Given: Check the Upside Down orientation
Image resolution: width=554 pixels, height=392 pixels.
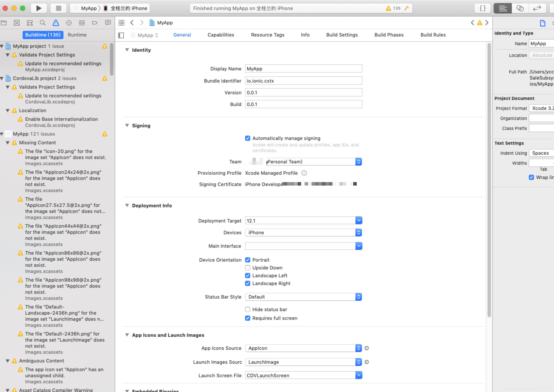Looking at the screenshot, I should 248,268.
